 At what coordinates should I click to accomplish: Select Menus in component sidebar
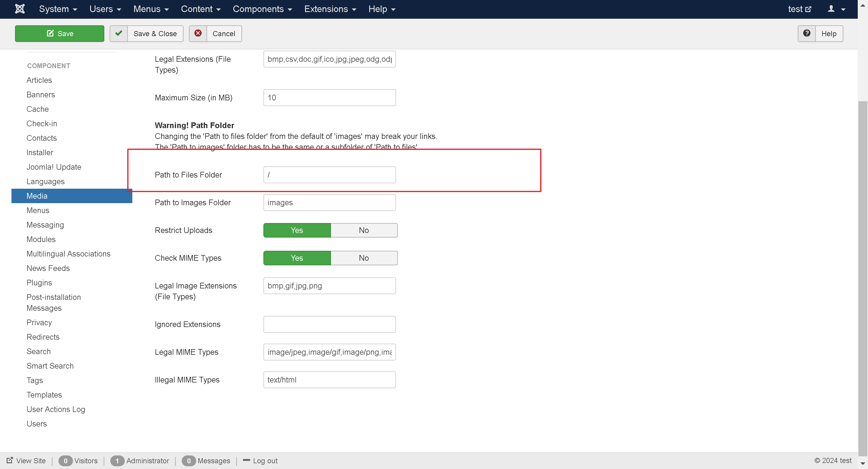tap(38, 210)
